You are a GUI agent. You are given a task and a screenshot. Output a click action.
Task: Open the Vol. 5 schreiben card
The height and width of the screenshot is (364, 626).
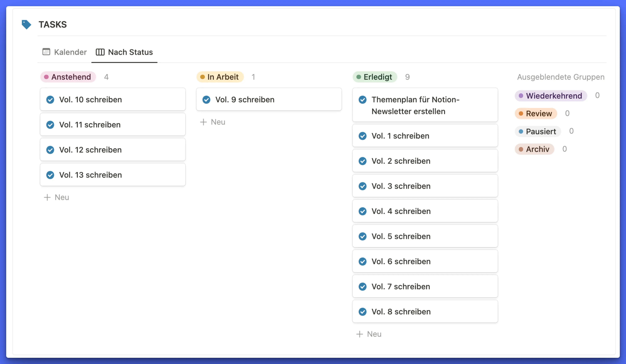(x=425, y=236)
